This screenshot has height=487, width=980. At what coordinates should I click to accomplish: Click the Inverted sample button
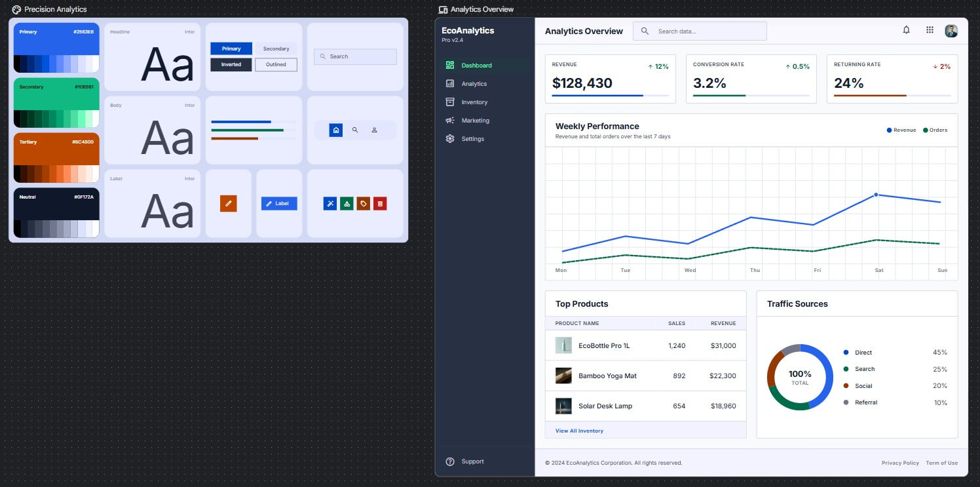pyautogui.click(x=231, y=65)
